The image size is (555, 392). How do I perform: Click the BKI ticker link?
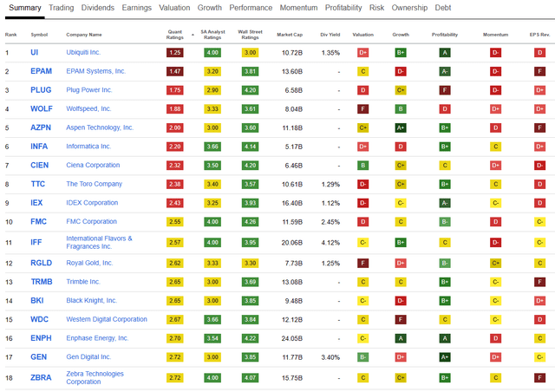pos(36,300)
